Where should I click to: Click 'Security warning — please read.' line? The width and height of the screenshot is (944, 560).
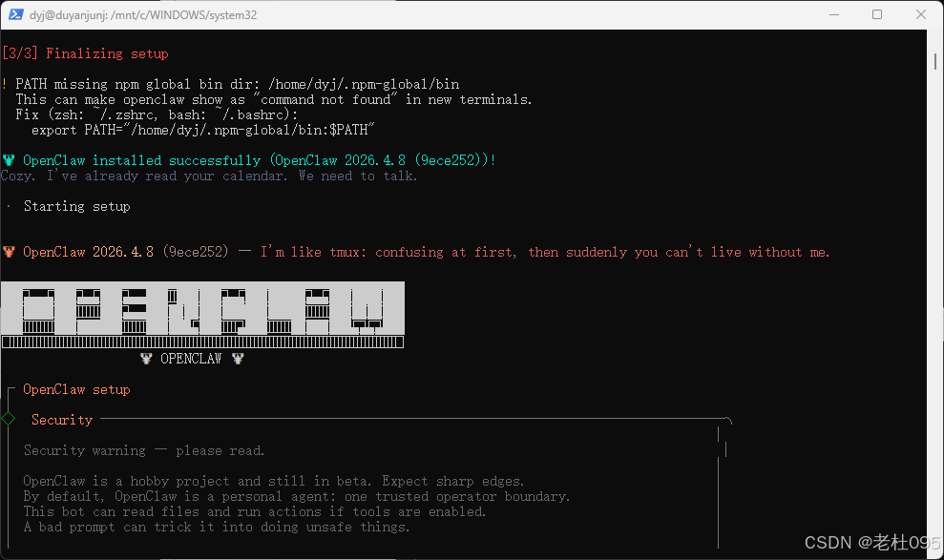144,450
